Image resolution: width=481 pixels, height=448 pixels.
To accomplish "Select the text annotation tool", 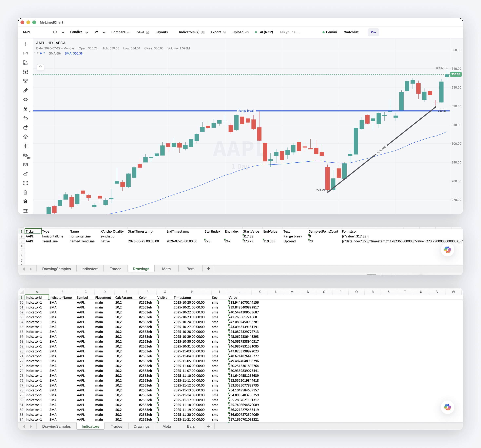I will pos(25,72).
